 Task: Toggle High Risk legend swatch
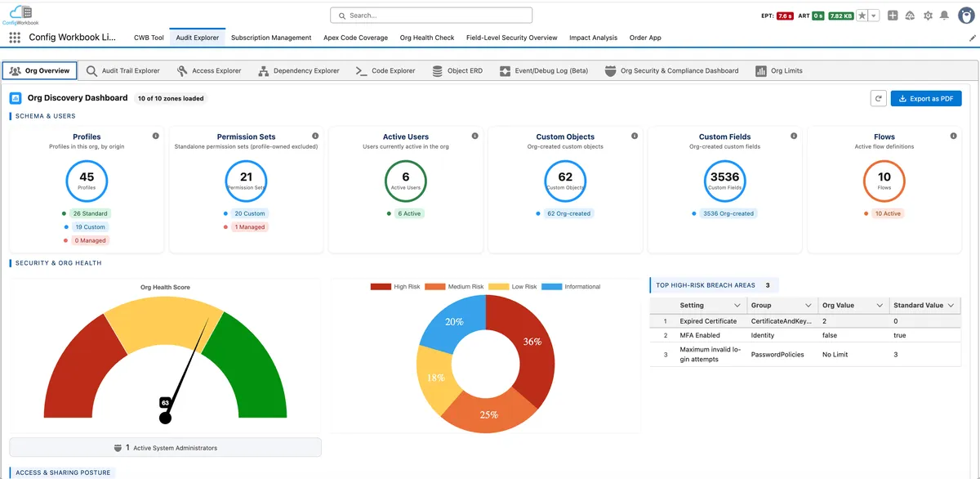pos(381,287)
